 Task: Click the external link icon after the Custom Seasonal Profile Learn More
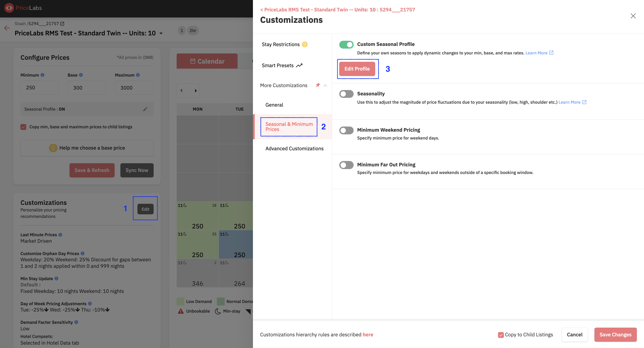pos(551,53)
